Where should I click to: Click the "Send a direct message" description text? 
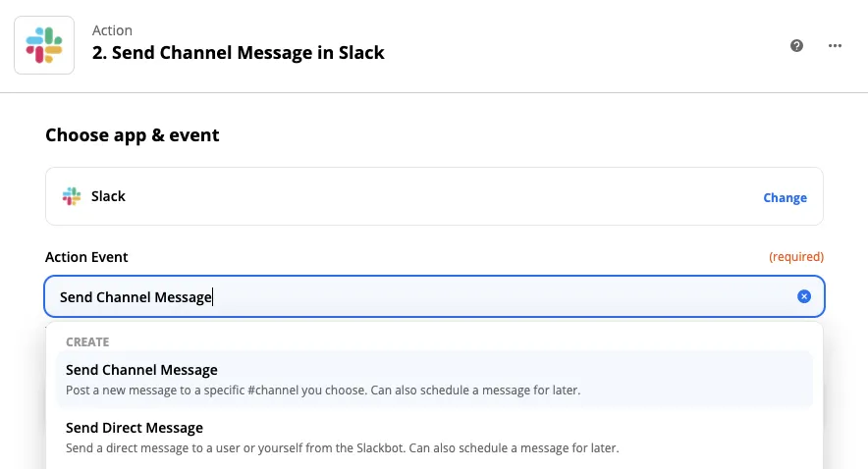tap(343, 447)
